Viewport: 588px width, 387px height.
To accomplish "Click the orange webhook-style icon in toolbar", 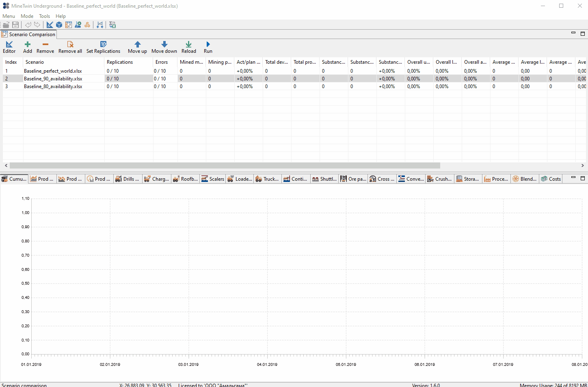I will click(87, 25).
